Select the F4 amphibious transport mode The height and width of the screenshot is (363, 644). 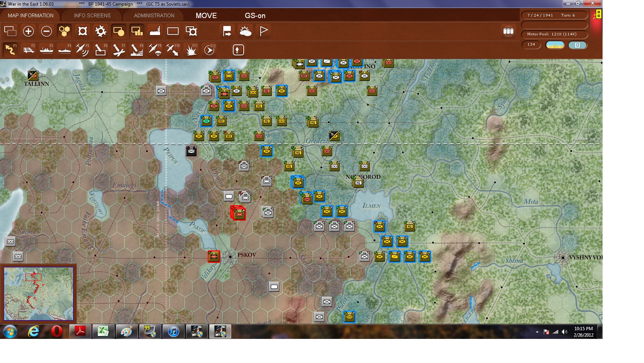[64, 50]
